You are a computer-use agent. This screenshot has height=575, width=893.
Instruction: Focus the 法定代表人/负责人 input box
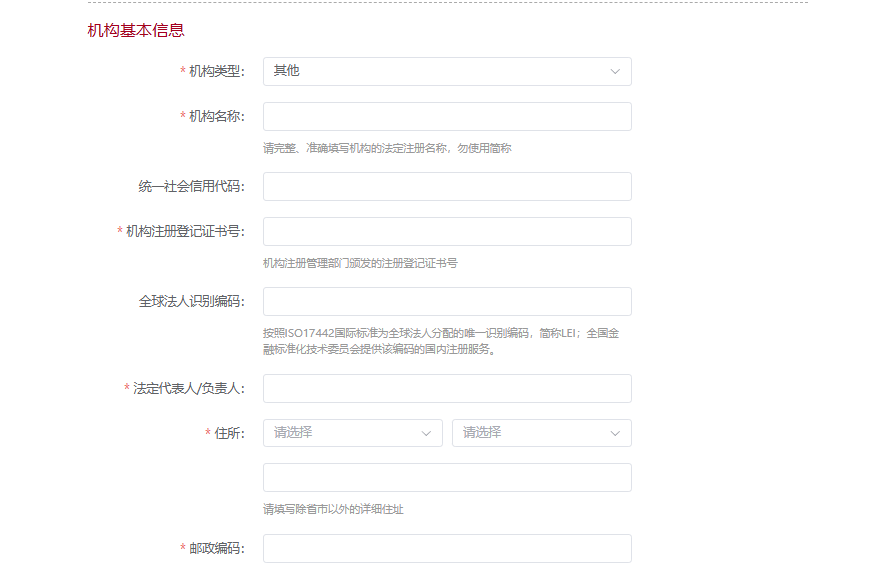point(447,388)
